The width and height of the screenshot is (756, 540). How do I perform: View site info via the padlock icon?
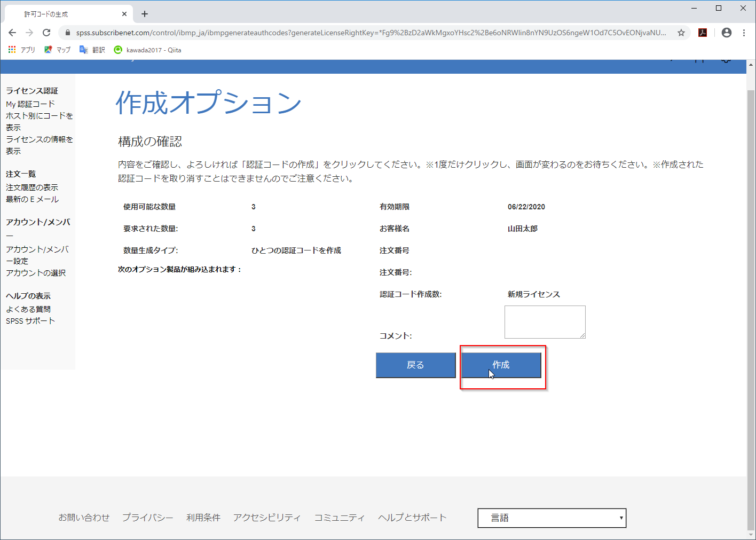point(67,33)
